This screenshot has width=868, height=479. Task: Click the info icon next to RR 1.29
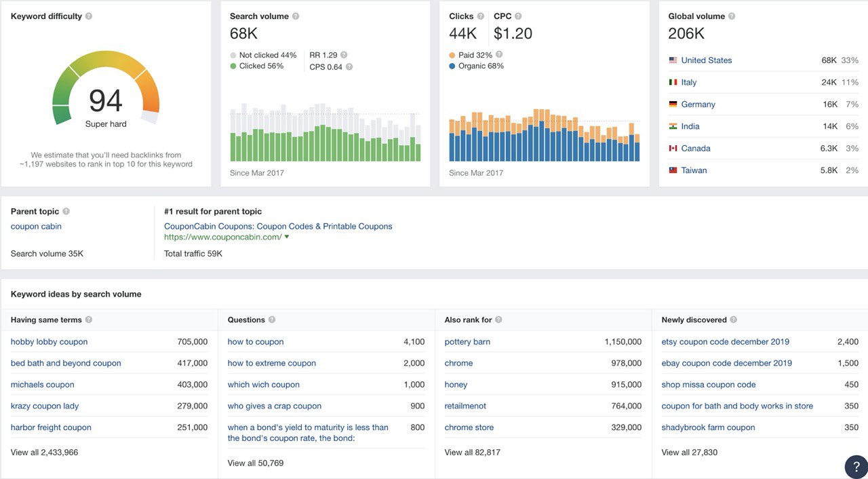click(x=344, y=55)
